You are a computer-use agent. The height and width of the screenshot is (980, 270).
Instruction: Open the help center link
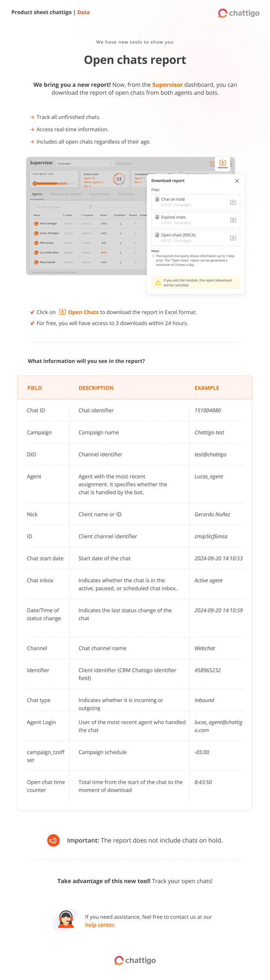click(100, 925)
